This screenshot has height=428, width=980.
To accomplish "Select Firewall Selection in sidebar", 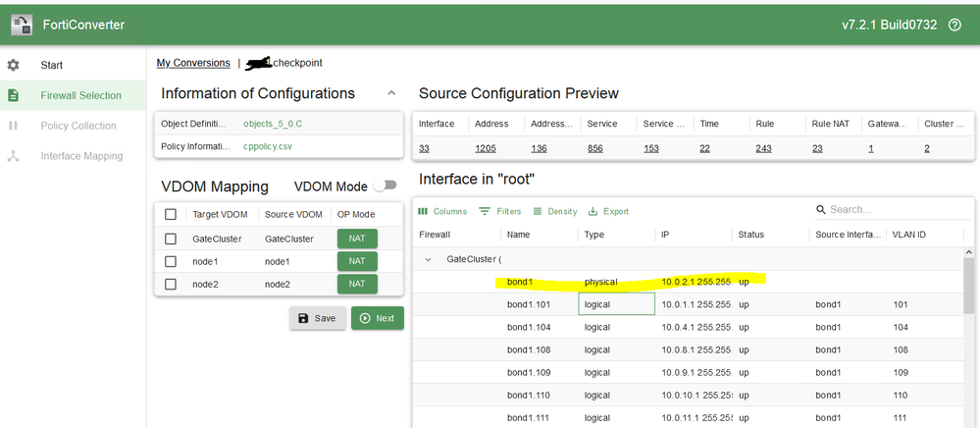I will 73,95.
